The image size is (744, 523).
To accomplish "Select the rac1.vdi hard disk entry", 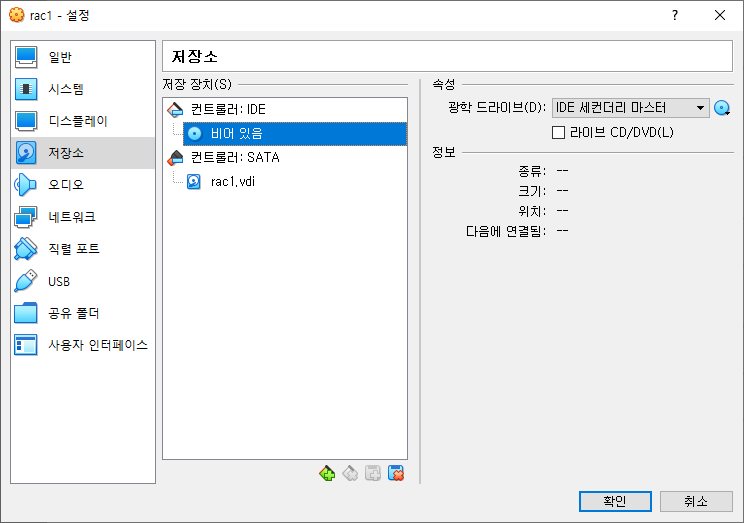I will (295, 182).
